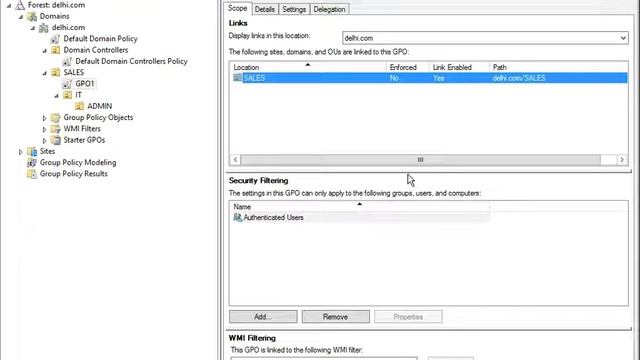Click the WMI Filters folder icon
The height and width of the screenshot is (360, 640).
(x=56, y=129)
